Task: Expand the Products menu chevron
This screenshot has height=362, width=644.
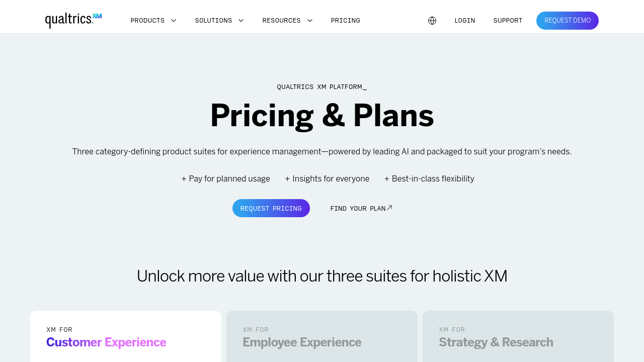Action: tap(174, 21)
